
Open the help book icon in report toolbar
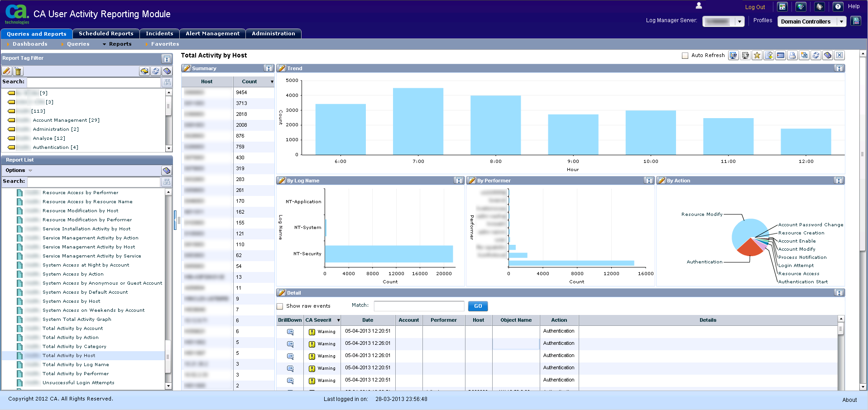[828, 55]
